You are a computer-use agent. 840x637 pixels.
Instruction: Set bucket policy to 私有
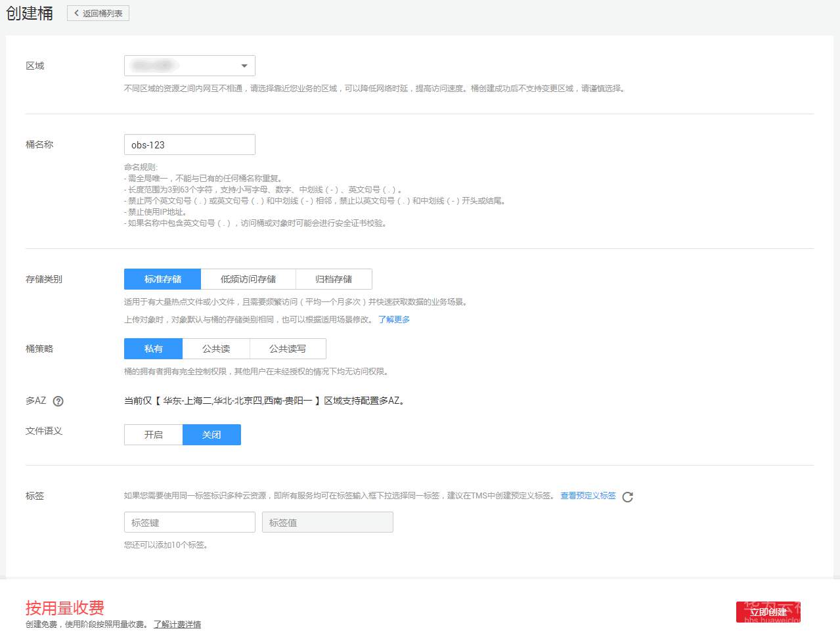153,349
